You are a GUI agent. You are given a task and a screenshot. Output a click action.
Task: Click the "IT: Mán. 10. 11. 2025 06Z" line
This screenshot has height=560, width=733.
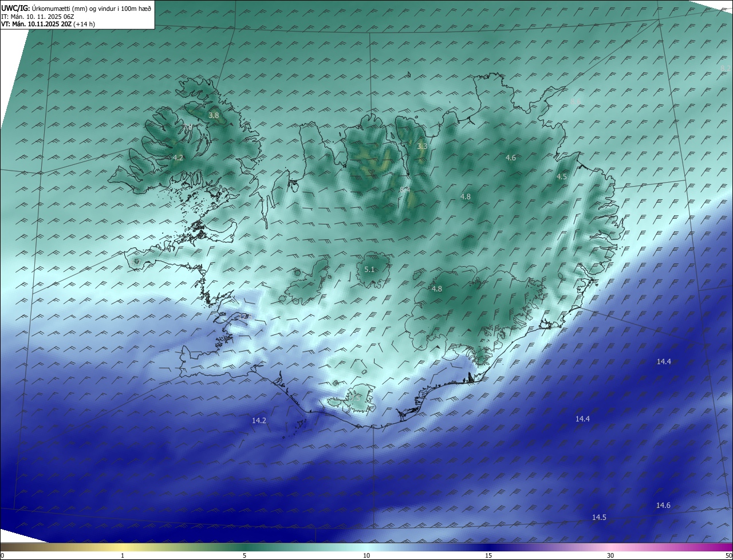click(38, 17)
